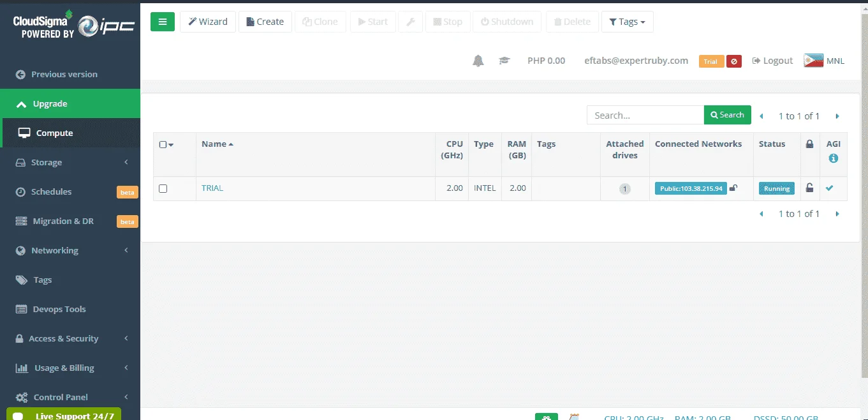Click the green Search button
Image resolution: width=868 pixels, height=420 pixels.
728,115
